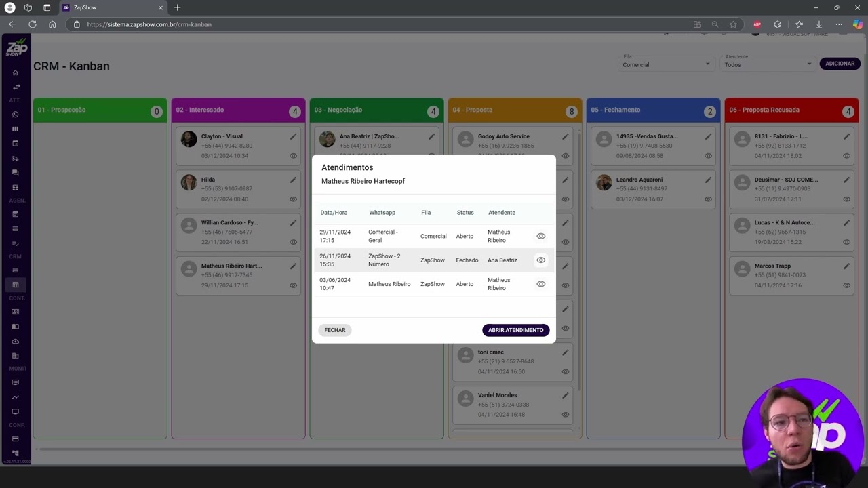Edit the toni cmec card via its pencil icon

(565, 352)
